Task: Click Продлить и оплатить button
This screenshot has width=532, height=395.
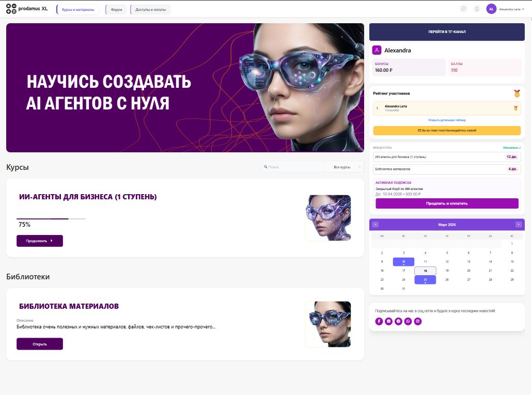Action: (x=446, y=203)
